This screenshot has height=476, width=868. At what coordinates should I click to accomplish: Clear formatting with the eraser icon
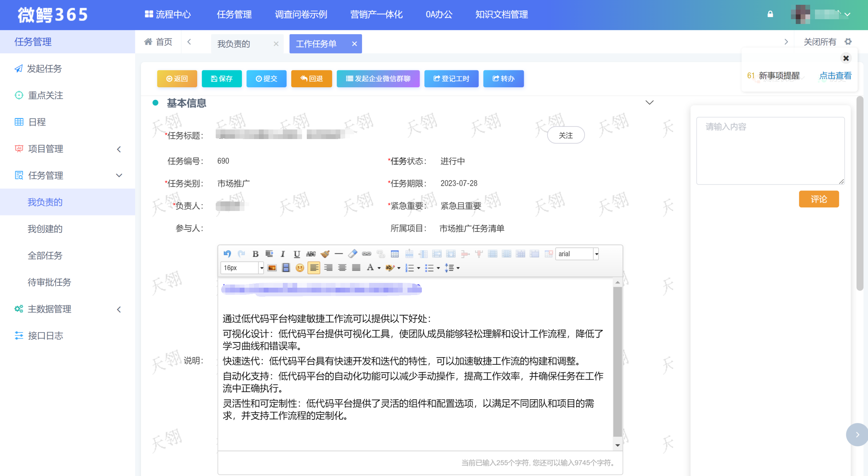click(x=353, y=254)
